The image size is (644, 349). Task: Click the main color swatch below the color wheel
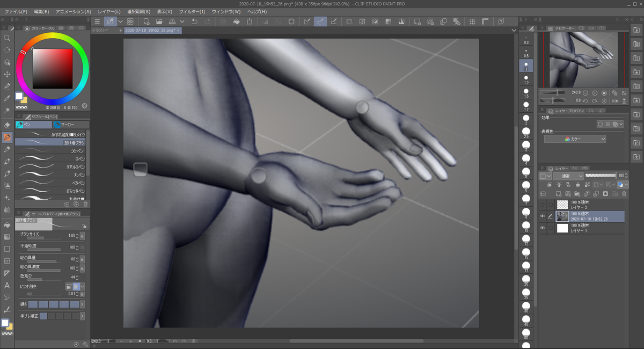click(19, 96)
